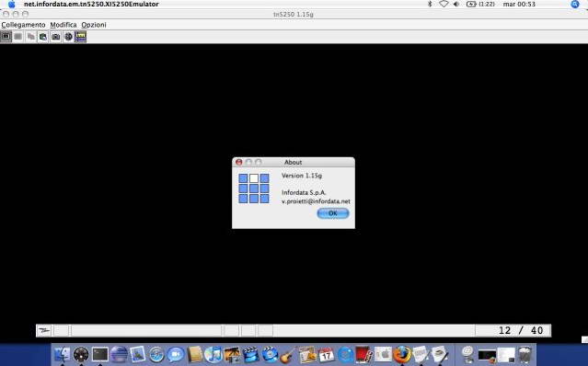Open Mail stamp icon in the Dock
This screenshot has width=588, height=366.
click(x=138, y=354)
